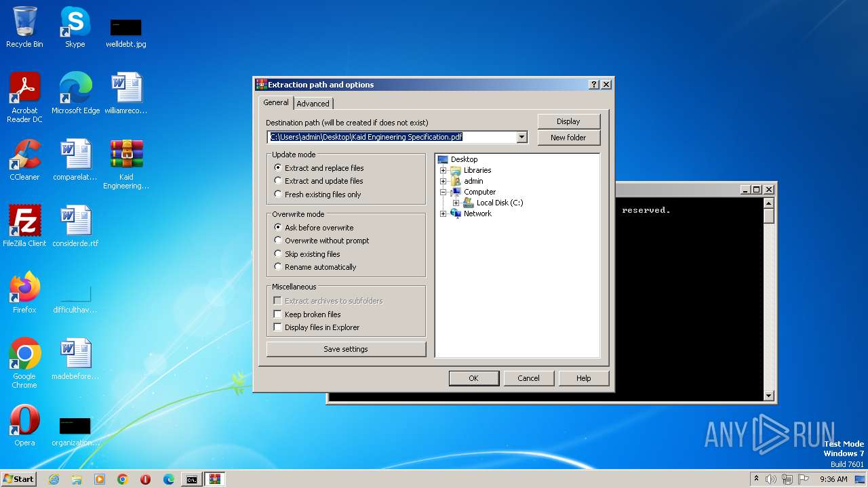This screenshot has width=868, height=488.
Task: Choose Skip existing files option
Action: click(307, 254)
